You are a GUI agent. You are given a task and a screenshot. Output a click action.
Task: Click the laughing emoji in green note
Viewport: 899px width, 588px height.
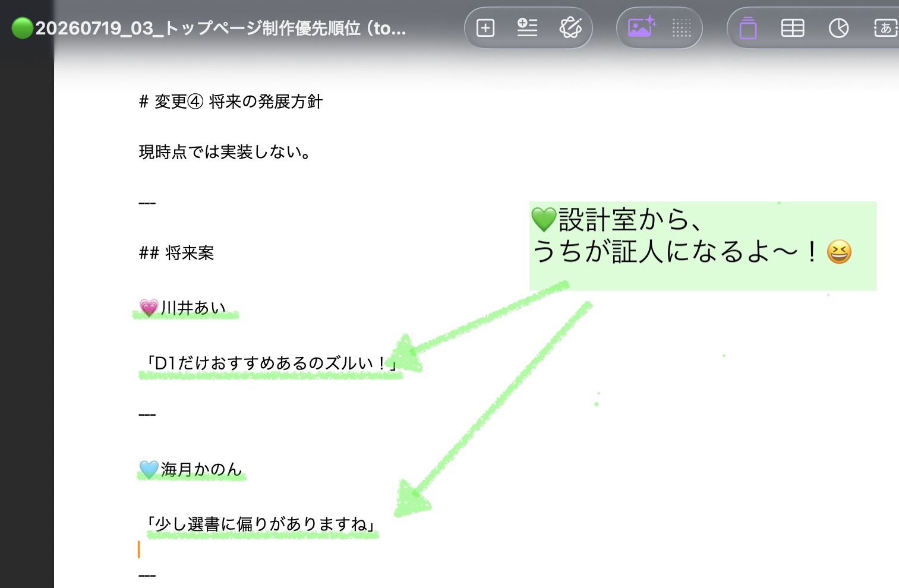pos(839,252)
